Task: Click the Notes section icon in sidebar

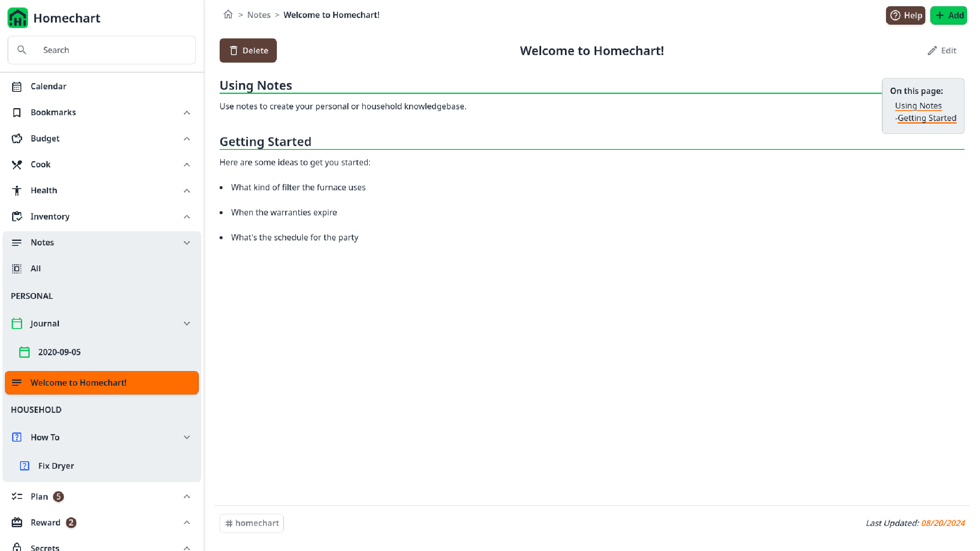Action: [x=16, y=242]
